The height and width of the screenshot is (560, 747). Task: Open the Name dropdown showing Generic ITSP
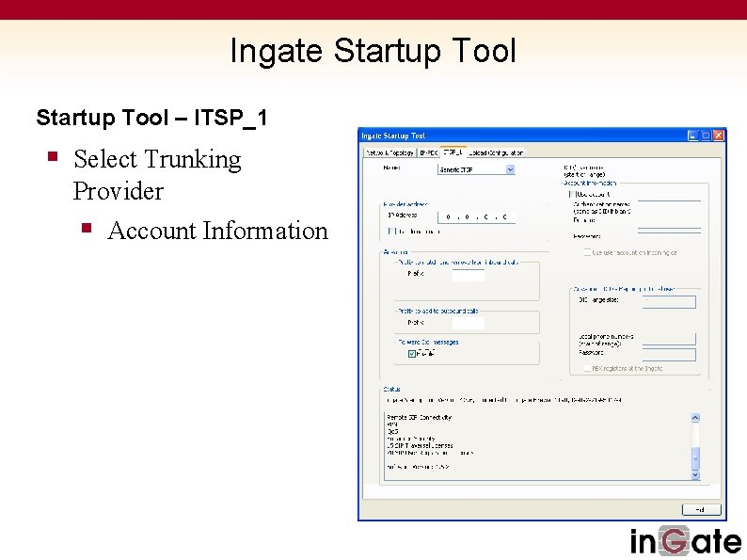click(x=476, y=169)
